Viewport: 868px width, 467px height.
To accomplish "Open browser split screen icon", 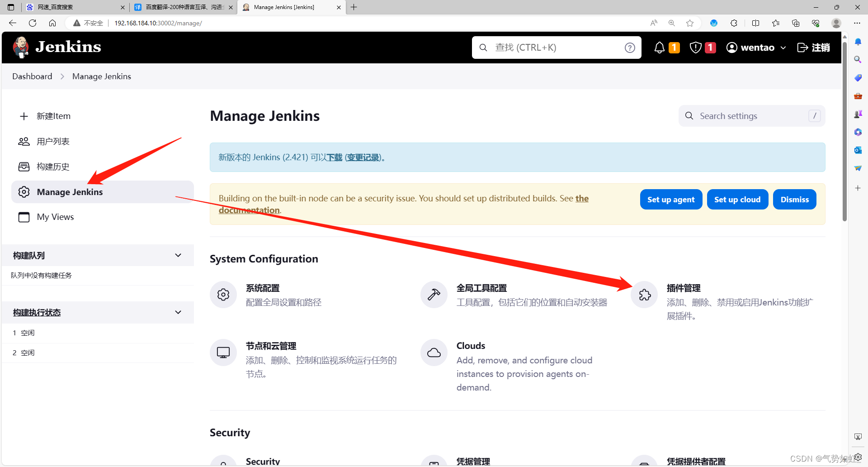I will click(x=755, y=23).
